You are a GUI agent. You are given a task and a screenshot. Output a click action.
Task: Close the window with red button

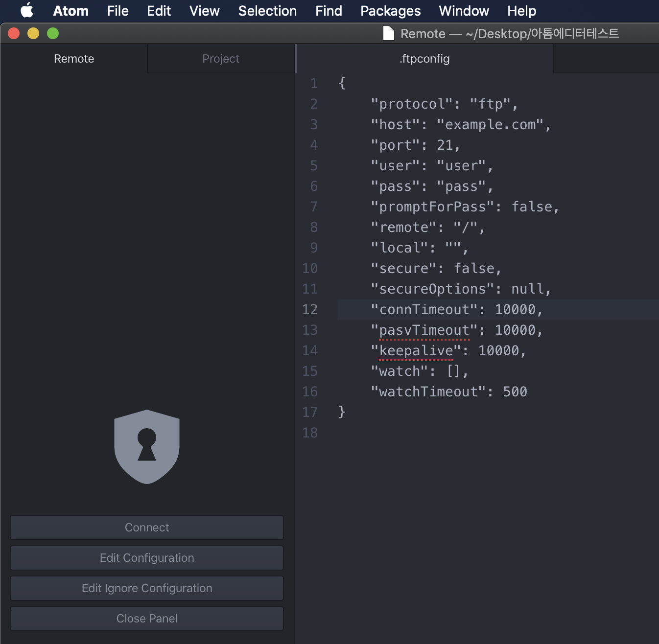click(14, 33)
